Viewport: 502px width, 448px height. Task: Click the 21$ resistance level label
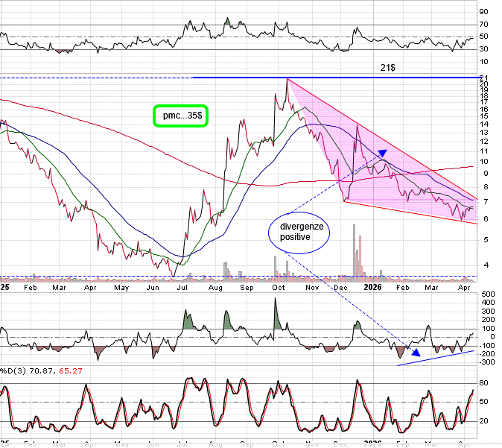click(x=388, y=68)
